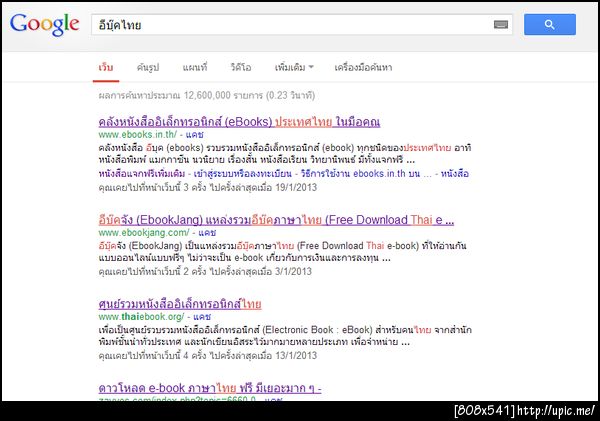
Task: Open cached แคช link for www.ebookjang.com
Action: [207, 233]
